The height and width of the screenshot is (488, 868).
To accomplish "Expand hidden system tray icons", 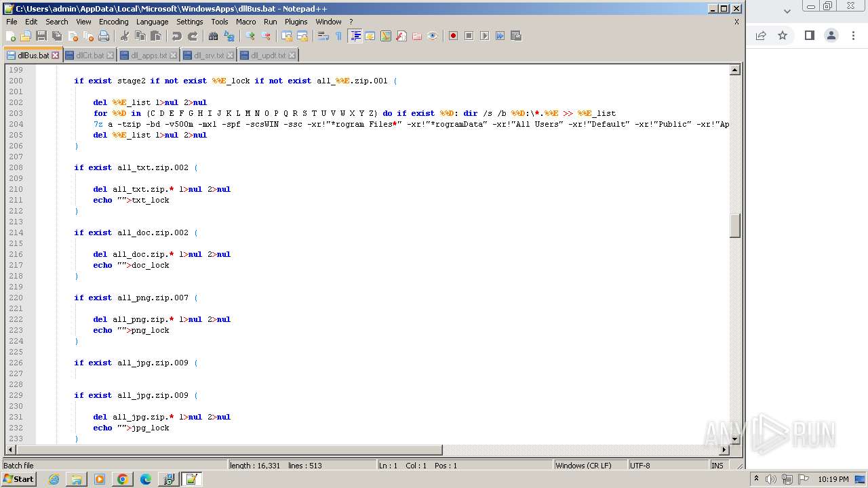I will (x=756, y=479).
